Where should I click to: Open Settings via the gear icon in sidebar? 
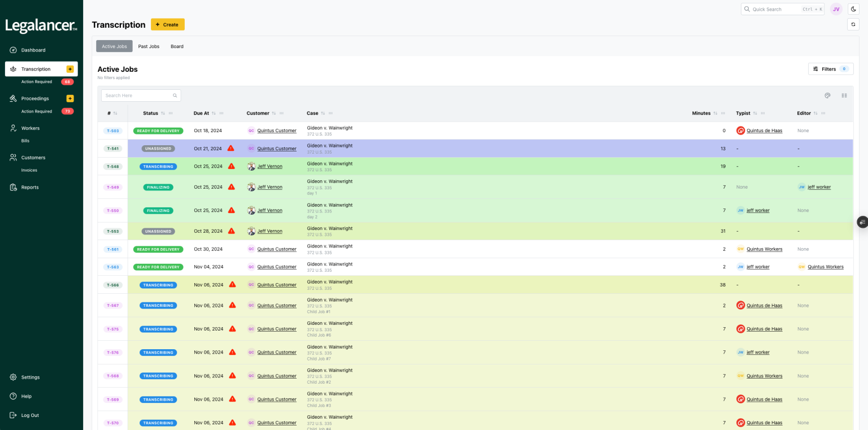(x=13, y=377)
